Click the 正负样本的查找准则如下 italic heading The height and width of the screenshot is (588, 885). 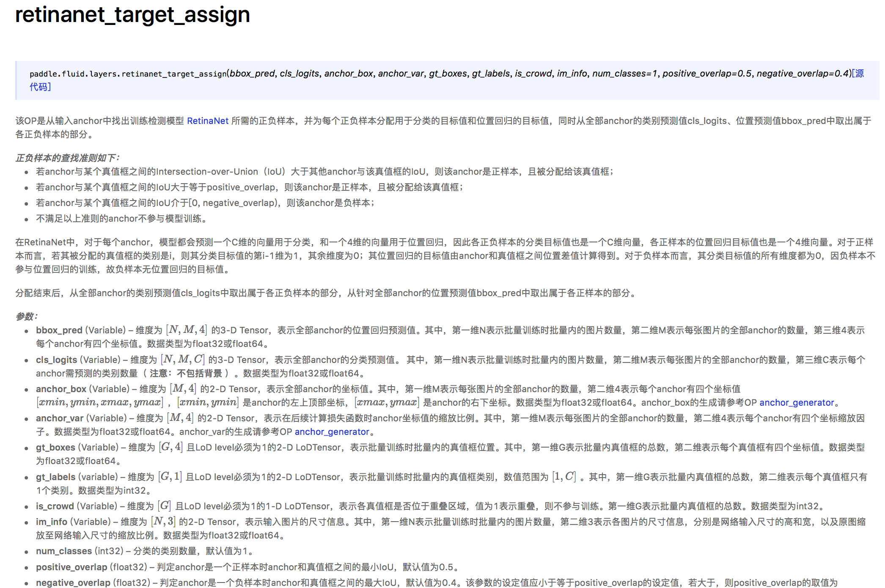point(67,158)
